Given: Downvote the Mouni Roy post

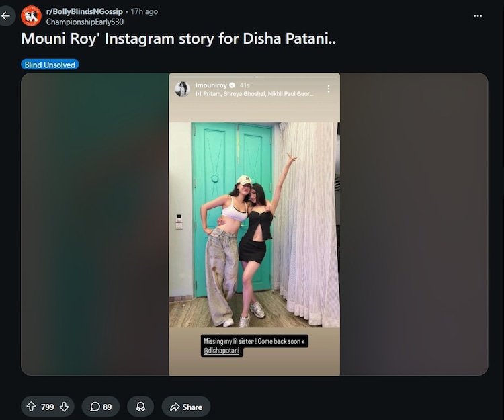Looking at the screenshot, I should pyautogui.click(x=65, y=407).
